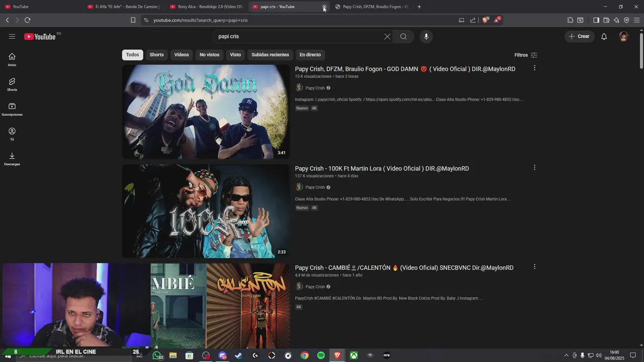Bookmark this page with the bookmark icon
Image resolution: width=644 pixels, height=362 pixels.
pos(133,20)
